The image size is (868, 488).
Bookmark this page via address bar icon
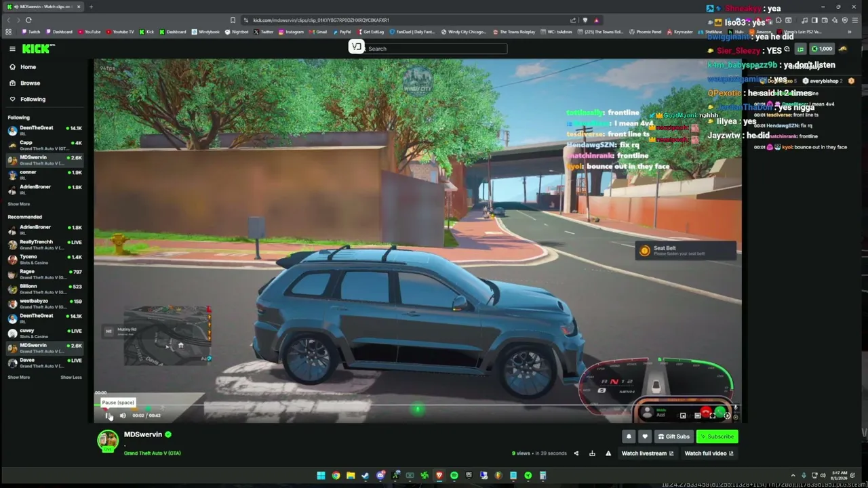pyautogui.click(x=233, y=20)
